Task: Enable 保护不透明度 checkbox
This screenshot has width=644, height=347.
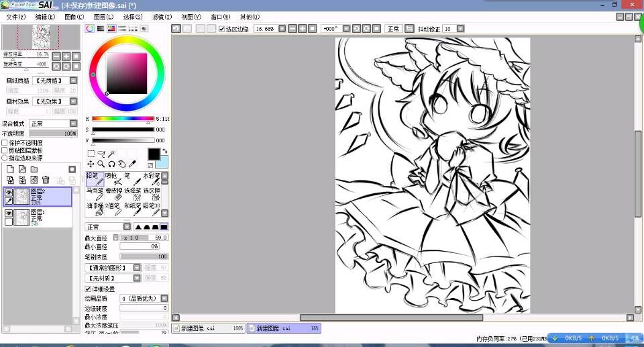Action: (x=5, y=143)
